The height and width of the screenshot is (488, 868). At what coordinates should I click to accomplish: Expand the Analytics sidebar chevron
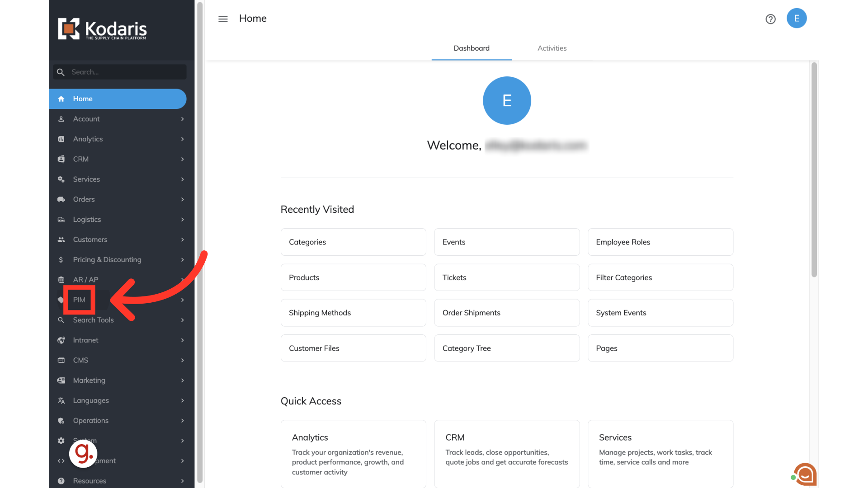(182, 139)
